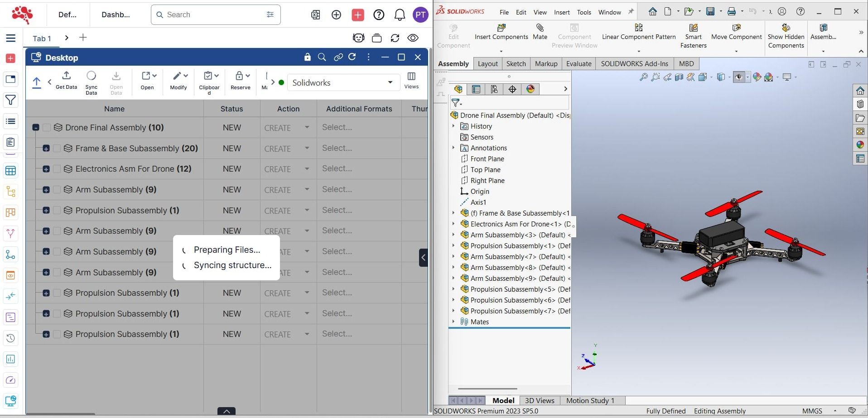Image resolution: width=868 pixels, height=418 pixels.
Task: Open Smart Fasteners tool
Action: click(x=693, y=29)
